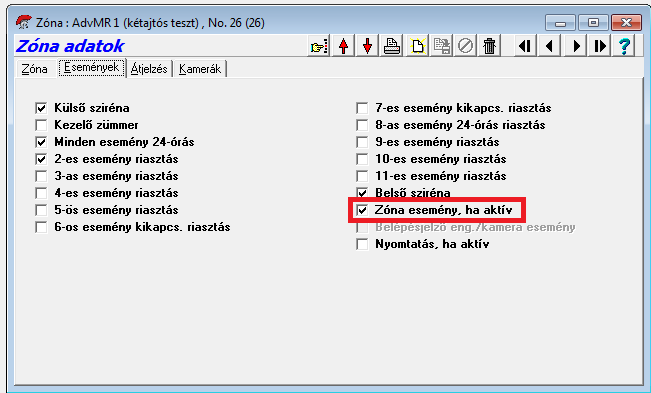Jump to the last record
Image resolution: width=651 pixels, height=393 pixels.
tap(600, 46)
